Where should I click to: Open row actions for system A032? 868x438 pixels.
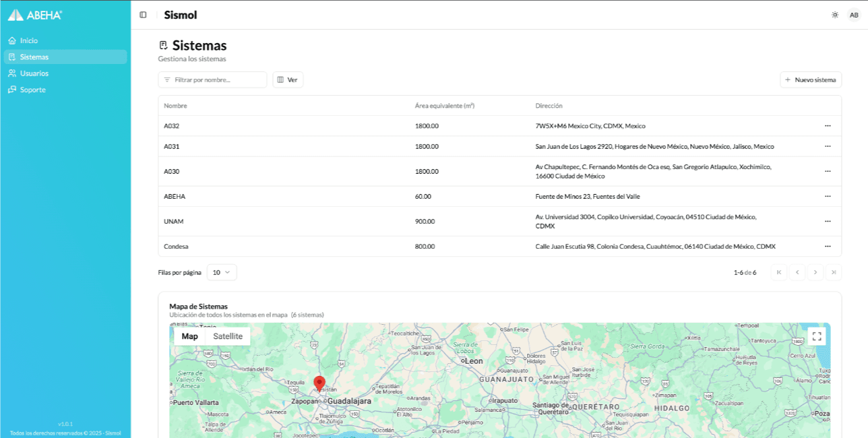click(828, 126)
